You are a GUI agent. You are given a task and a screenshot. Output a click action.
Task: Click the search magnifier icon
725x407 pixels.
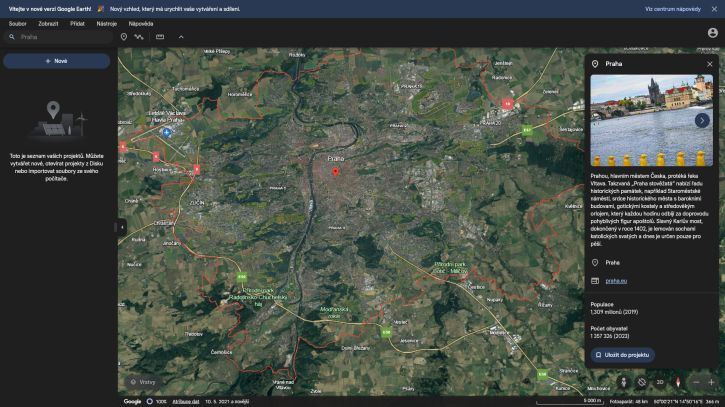[12, 37]
